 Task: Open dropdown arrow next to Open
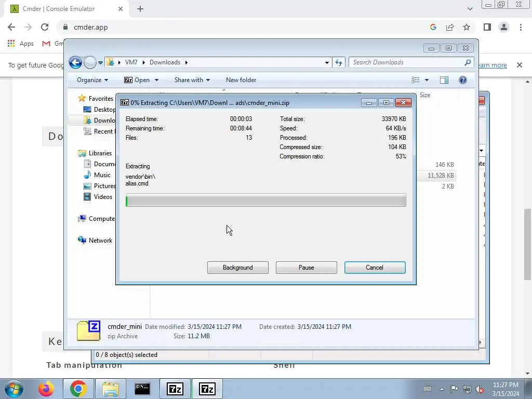click(156, 80)
